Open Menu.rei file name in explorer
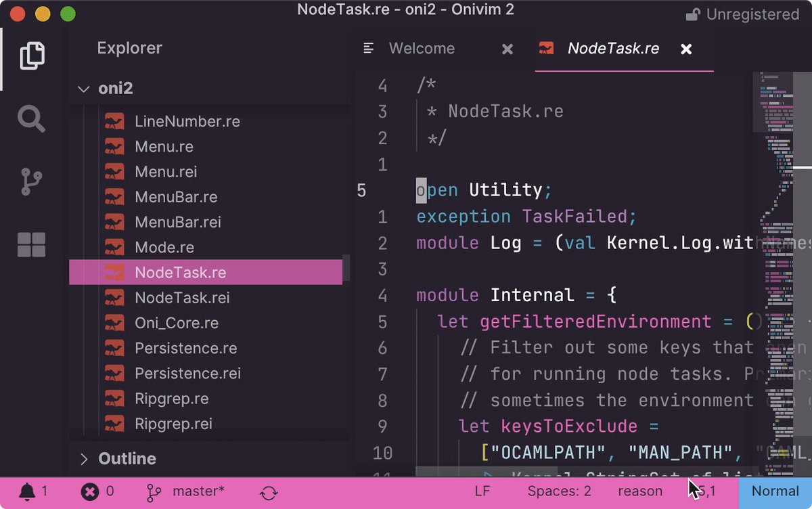Viewport: 812px width, 509px height. 166,172
